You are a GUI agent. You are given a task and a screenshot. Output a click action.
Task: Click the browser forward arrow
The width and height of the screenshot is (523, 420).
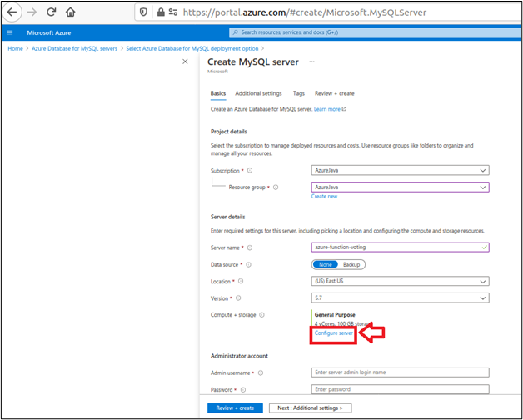[x=32, y=12]
